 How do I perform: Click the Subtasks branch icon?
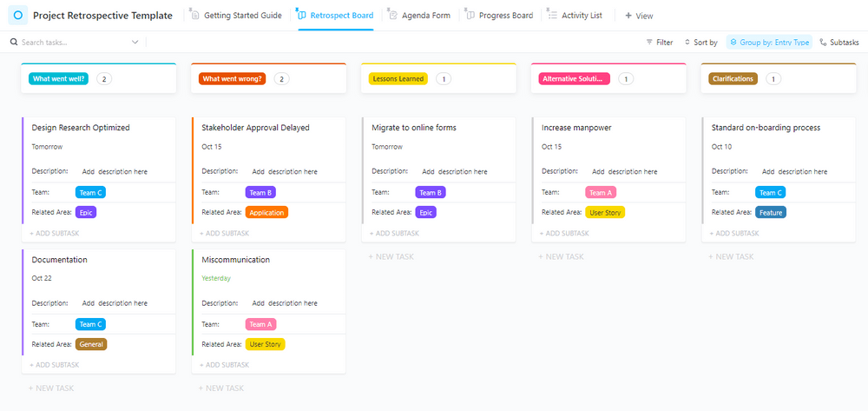tap(823, 42)
